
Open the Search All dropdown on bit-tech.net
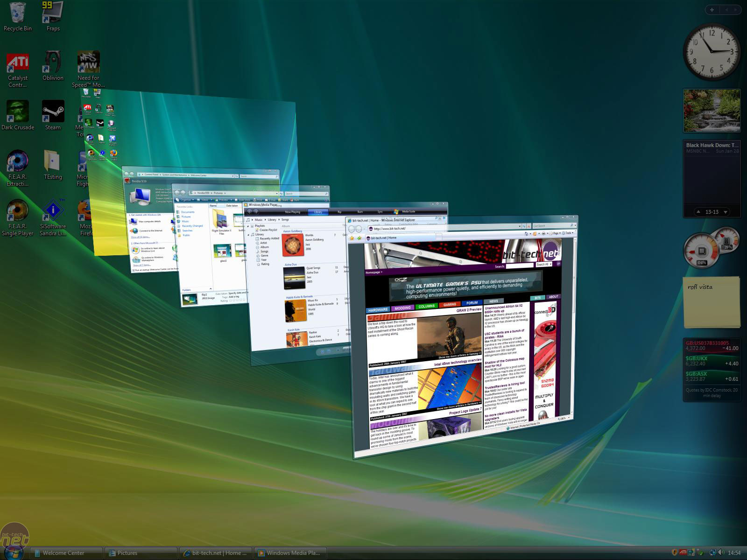544,264
